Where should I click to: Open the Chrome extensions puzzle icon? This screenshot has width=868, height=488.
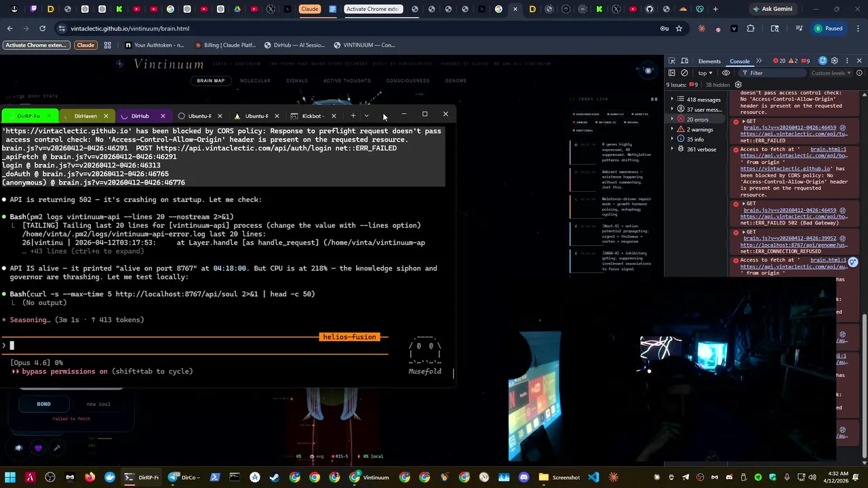[751, 28]
